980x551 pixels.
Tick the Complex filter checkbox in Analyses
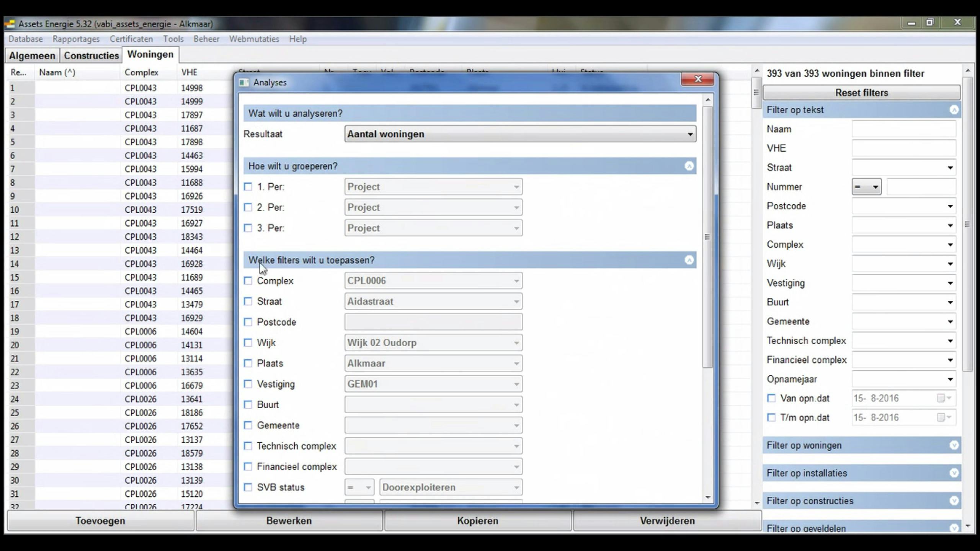point(248,281)
